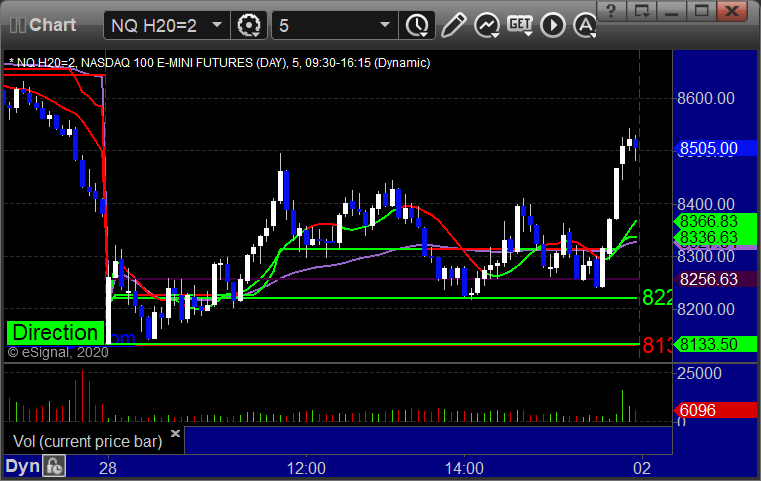
Task: Toggle the lock icon next to Dyn
Action: click(54, 466)
